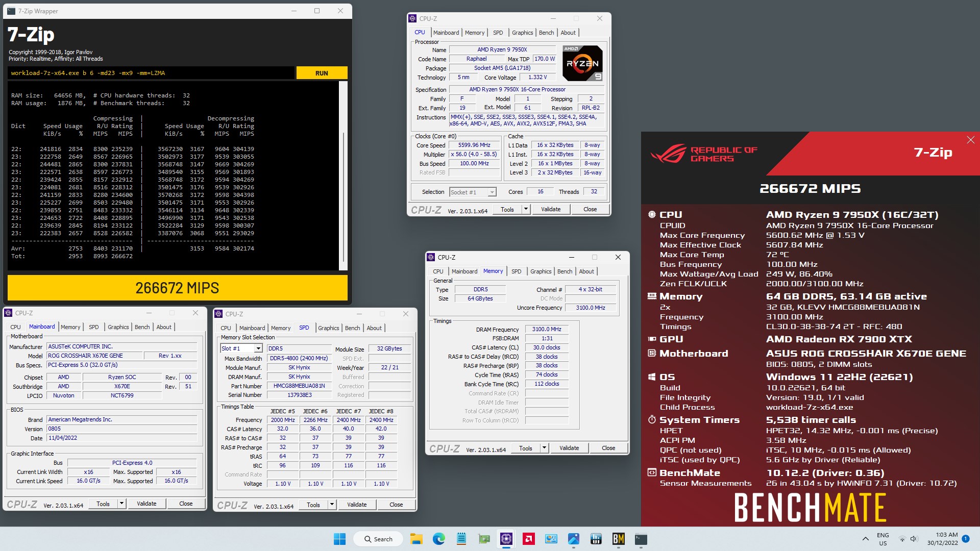Click Tools button in CPU-Z Mainboard window
The width and height of the screenshot is (980, 551).
pyautogui.click(x=103, y=504)
